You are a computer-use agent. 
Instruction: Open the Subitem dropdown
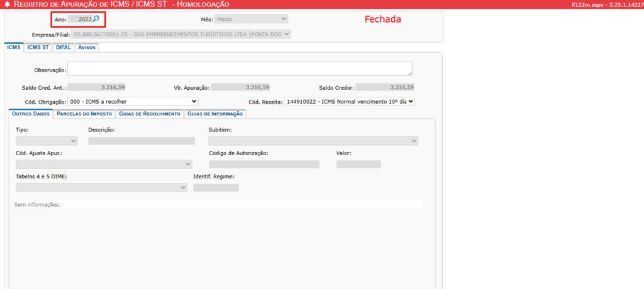click(x=313, y=141)
